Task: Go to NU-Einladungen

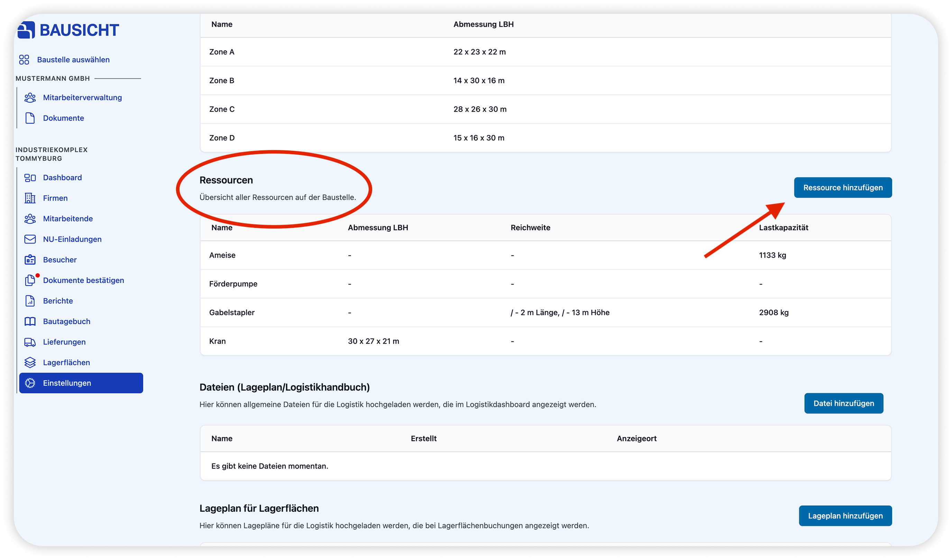Action: pyautogui.click(x=72, y=240)
